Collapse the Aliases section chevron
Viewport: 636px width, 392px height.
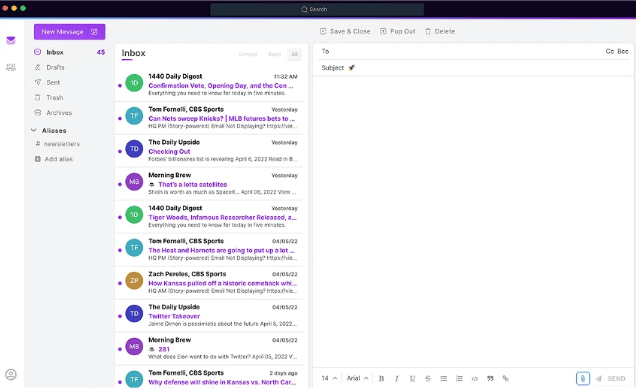pyautogui.click(x=34, y=130)
